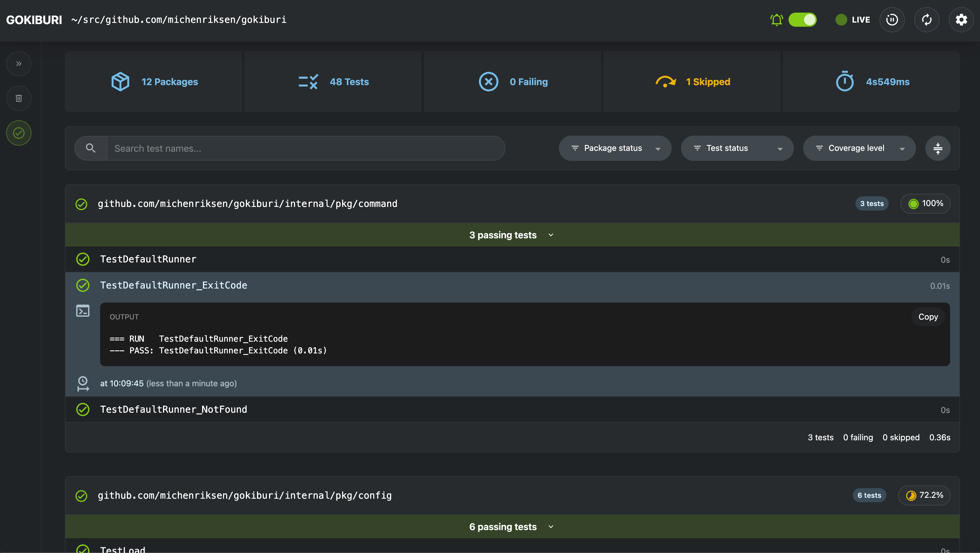The width and height of the screenshot is (980, 553).
Task: Toggle the LIVE status indicator
Action: [x=852, y=20]
